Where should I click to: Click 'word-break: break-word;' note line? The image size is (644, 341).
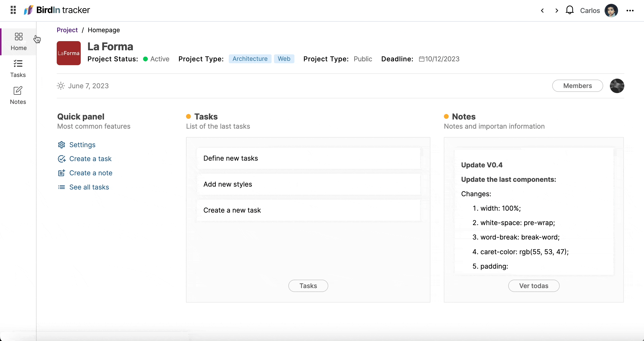[516, 237]
